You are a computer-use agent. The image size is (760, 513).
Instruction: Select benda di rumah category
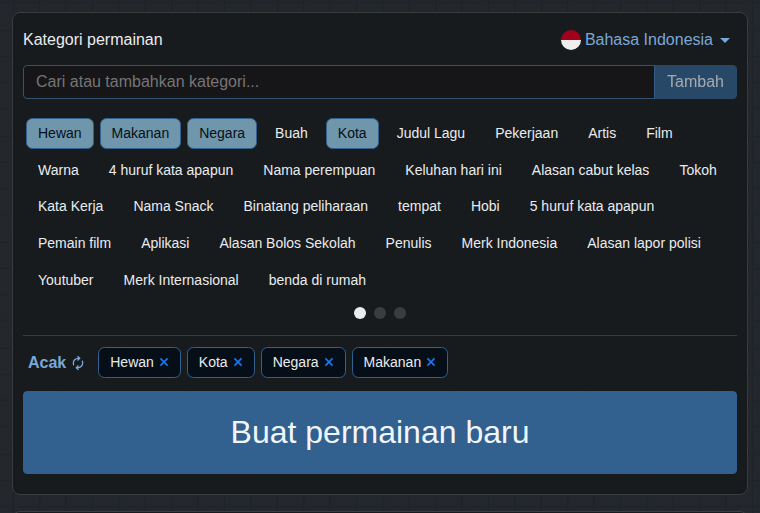coord(317,280)
